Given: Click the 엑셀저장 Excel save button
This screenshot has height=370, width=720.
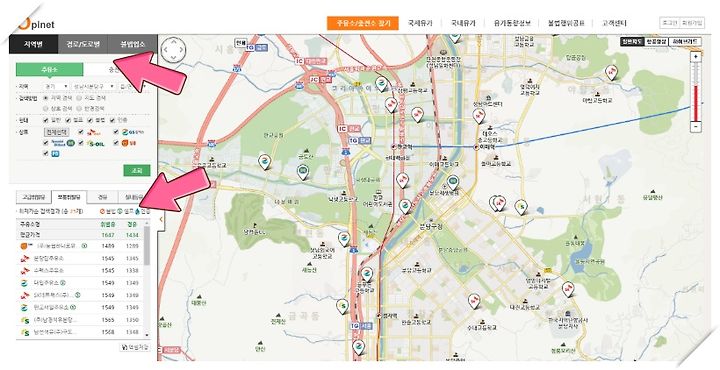Looking at the screenshot, I should click(x=135, y=347).
